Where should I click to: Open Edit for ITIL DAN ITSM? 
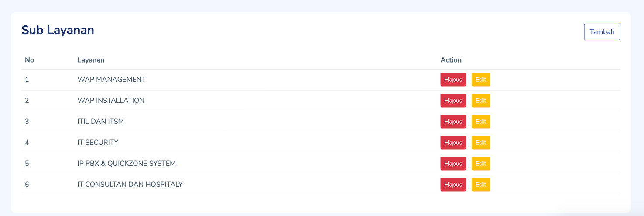pyautogui.click(x=480, y=122)
